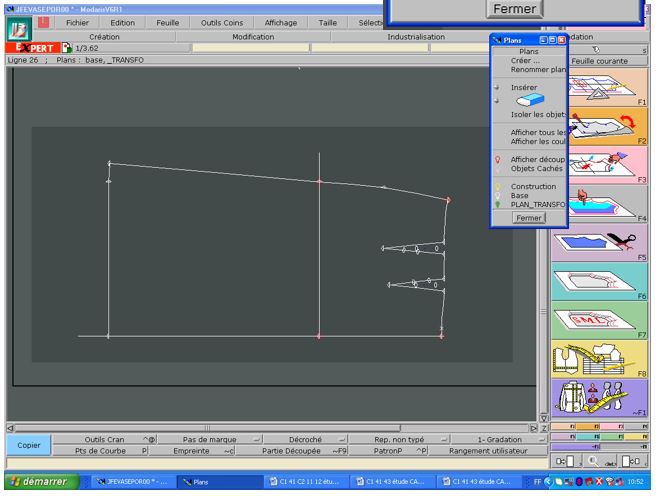
Task: Open the Pas de marque dropdown
Action: (256, 439)
